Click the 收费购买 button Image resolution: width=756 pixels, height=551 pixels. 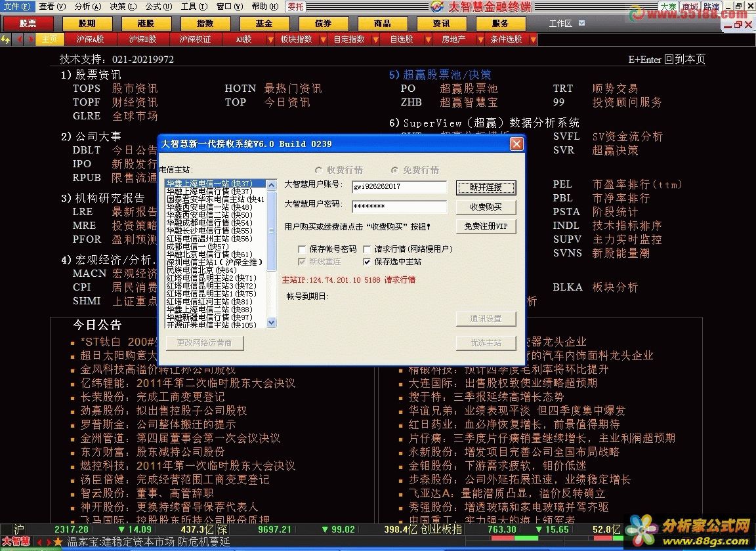(x=486, y=207)
